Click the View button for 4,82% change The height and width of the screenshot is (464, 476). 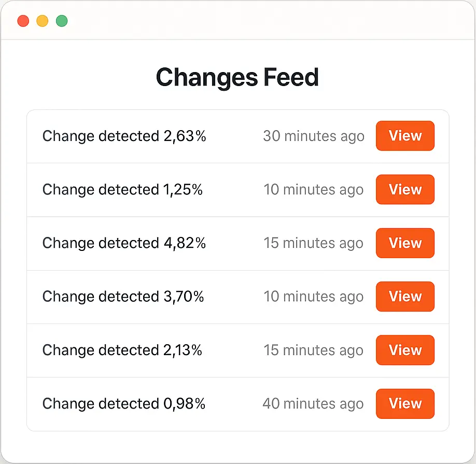[x=405, y=243]
